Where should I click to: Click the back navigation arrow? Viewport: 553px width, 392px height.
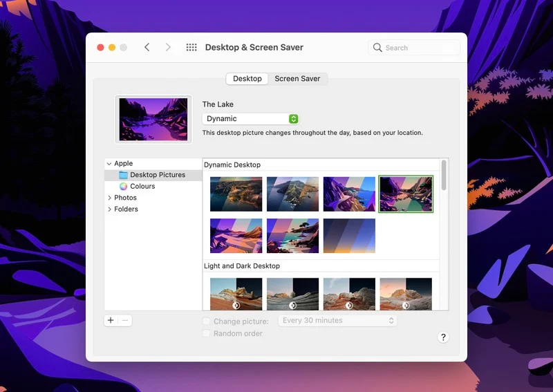(x=147, y=48)
